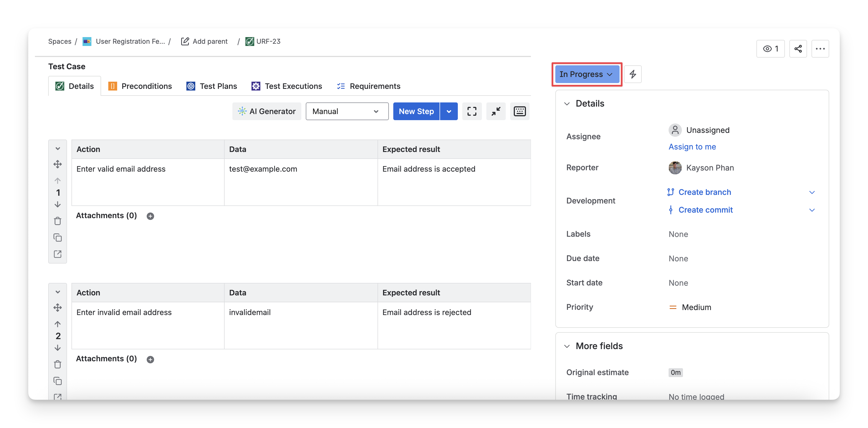Collapse the Details section in sidebar
868x428 pixels.
pyautogui.click(x=567, y=104)
